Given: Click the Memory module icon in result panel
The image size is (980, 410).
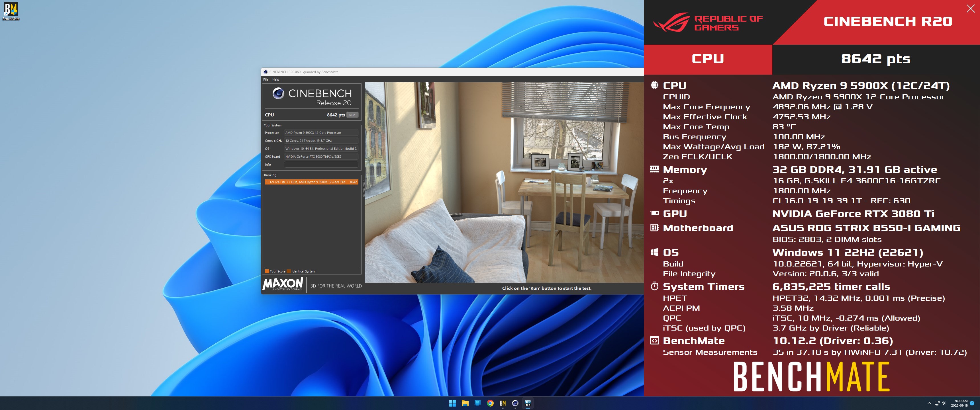Looking at the screenshot, I should click(x=654, y=169).
